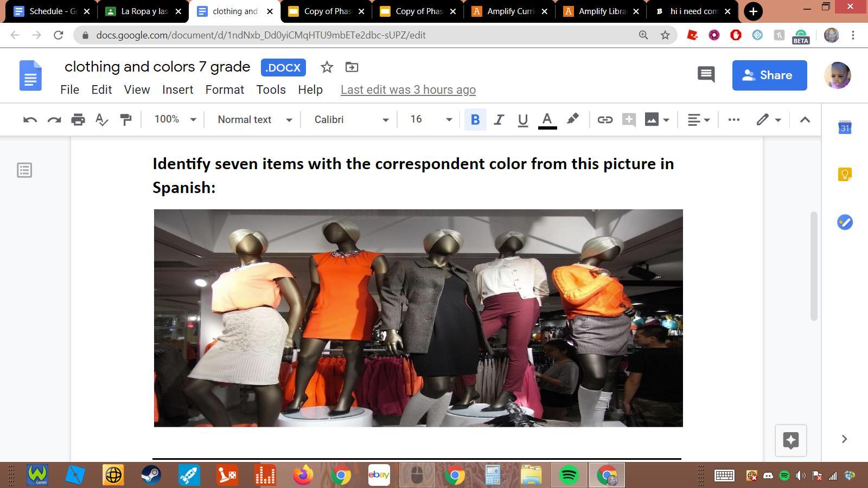Click the Insert link icon
868x488 pixels.
(x=605, y=120)
